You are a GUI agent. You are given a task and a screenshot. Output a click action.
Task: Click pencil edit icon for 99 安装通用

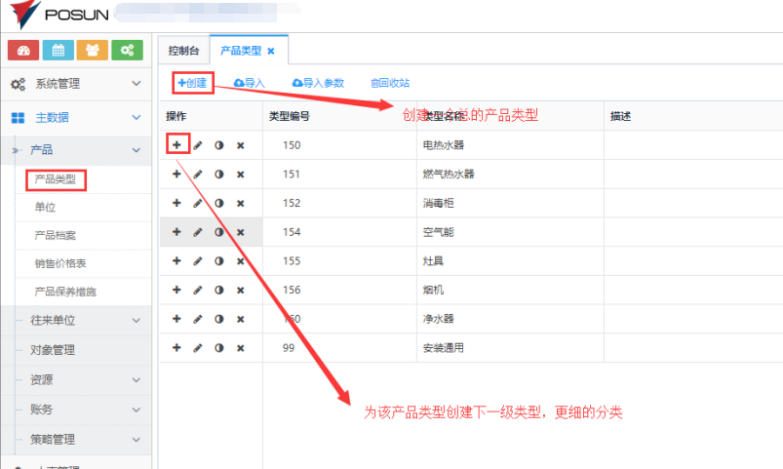198,348
